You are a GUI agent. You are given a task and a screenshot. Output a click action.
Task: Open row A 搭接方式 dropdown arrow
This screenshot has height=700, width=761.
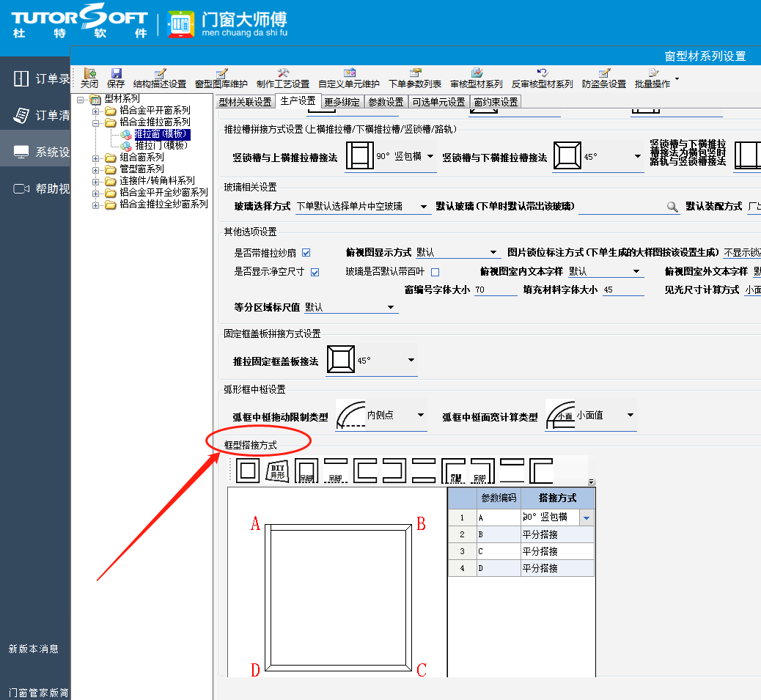(587, 517)
